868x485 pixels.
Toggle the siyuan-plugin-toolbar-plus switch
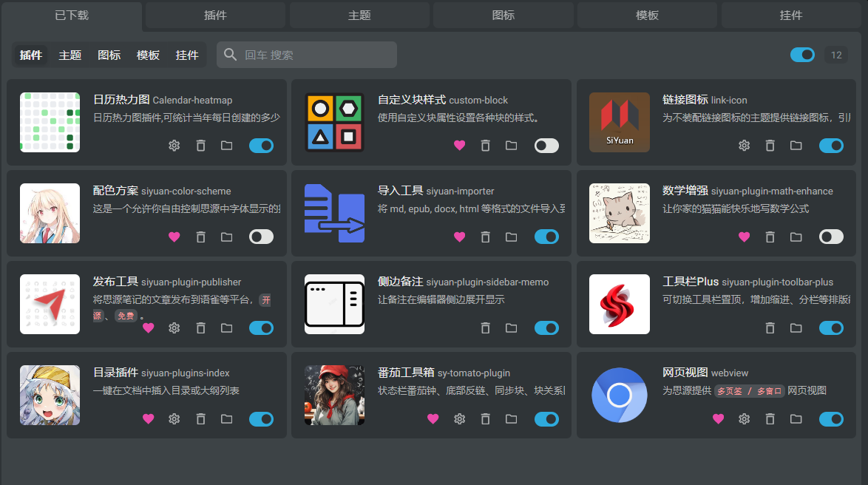coord(831,328)
